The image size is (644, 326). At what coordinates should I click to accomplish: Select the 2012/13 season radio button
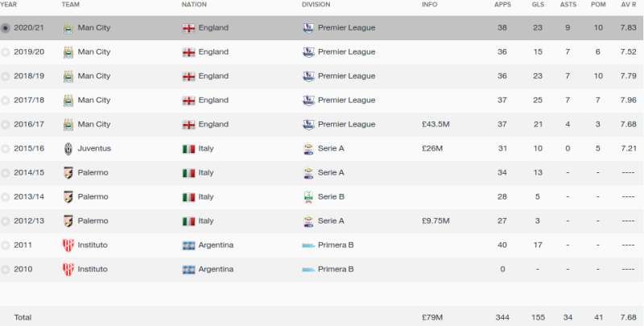(6, 221)
